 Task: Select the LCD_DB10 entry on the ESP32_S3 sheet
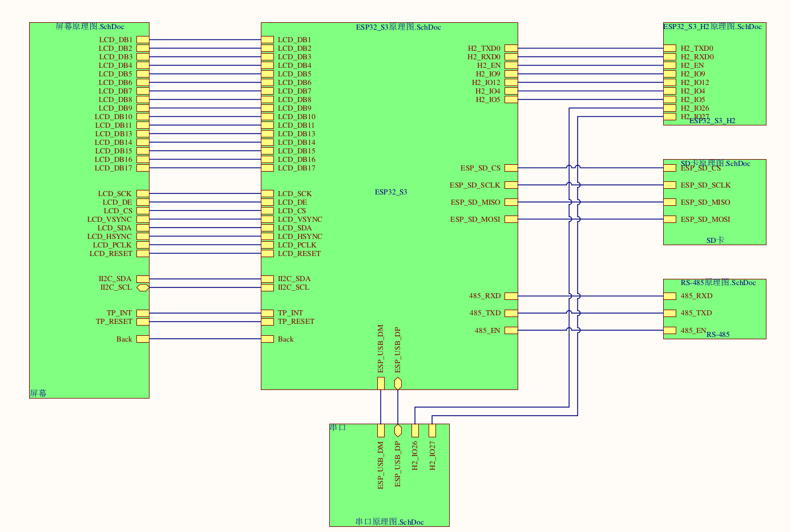(x=268, y=117)
